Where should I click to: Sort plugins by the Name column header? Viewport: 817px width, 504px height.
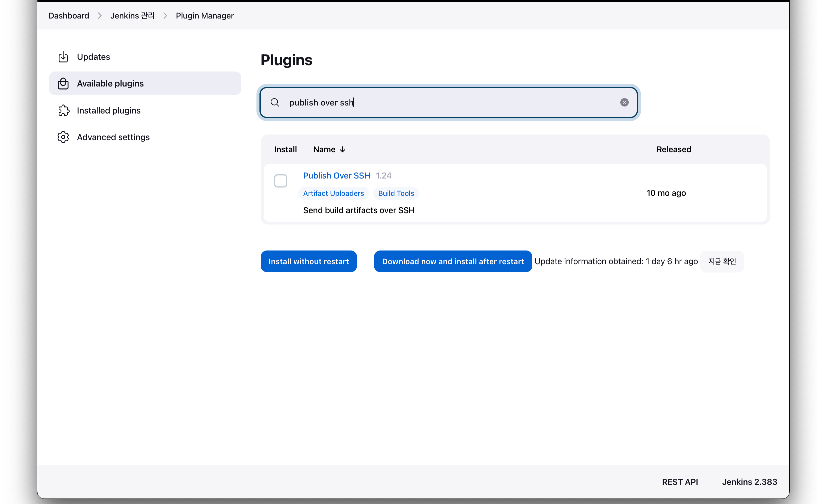tap(324, 149)
